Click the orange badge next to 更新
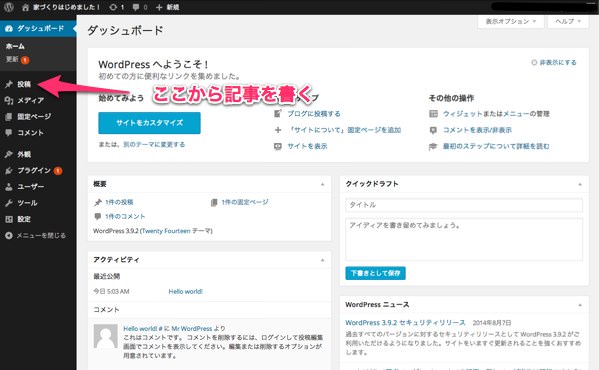 point(25,60)
